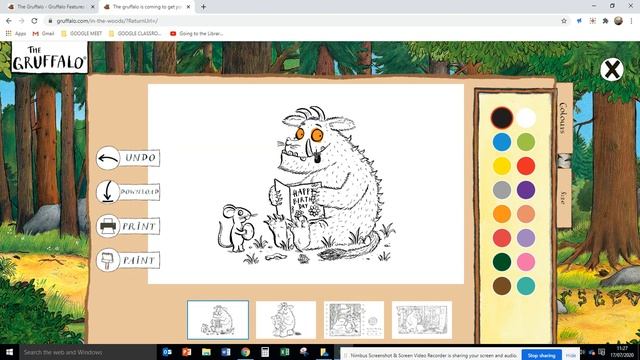Click the 'Search the web and Windows' box

pos(87,352)
